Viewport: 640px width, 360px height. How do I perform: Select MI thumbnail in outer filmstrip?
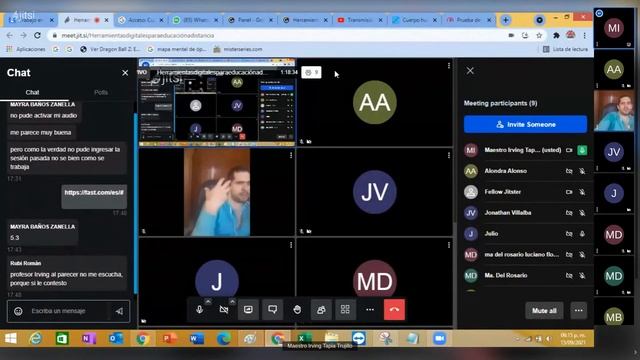(x=614, y=28)
